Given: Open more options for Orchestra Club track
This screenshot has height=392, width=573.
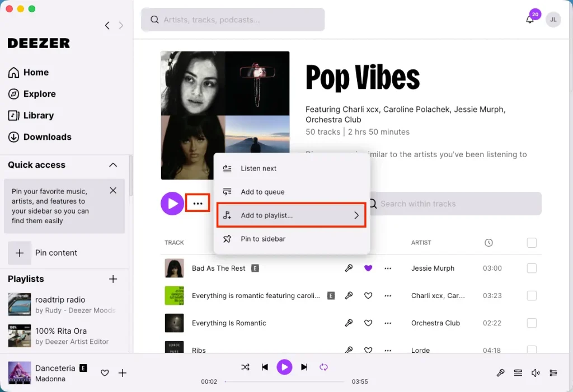Looking at the screenshot, I should (x=388, y=323).
